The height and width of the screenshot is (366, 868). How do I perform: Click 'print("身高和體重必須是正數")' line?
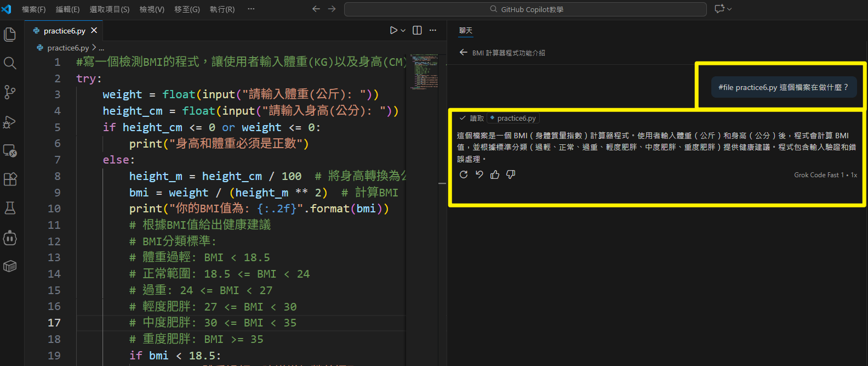click(219, 144)
